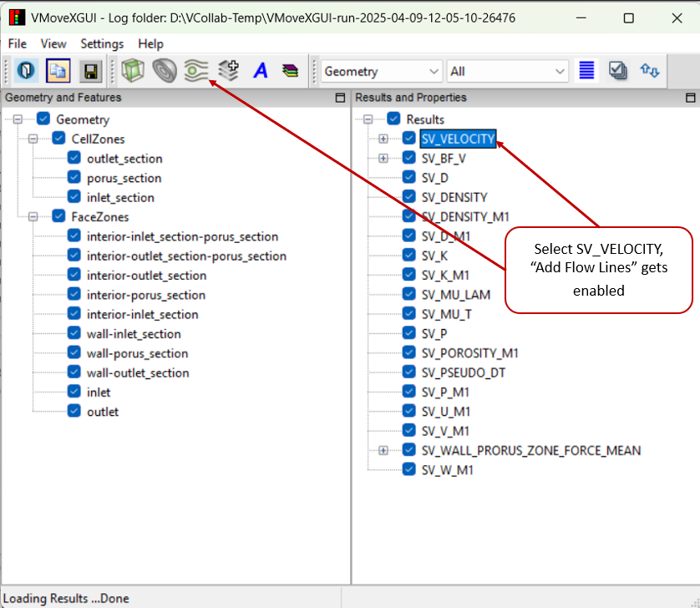Uncheck the FaceZones checkbox
Viewport: 700px width, 608px height.
58,216
